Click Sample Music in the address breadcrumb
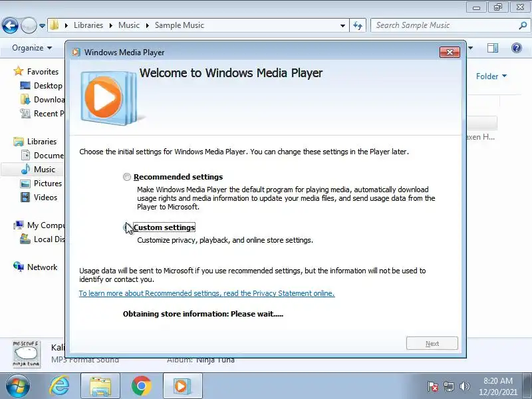The image size is (532, 399). [180, 25]
